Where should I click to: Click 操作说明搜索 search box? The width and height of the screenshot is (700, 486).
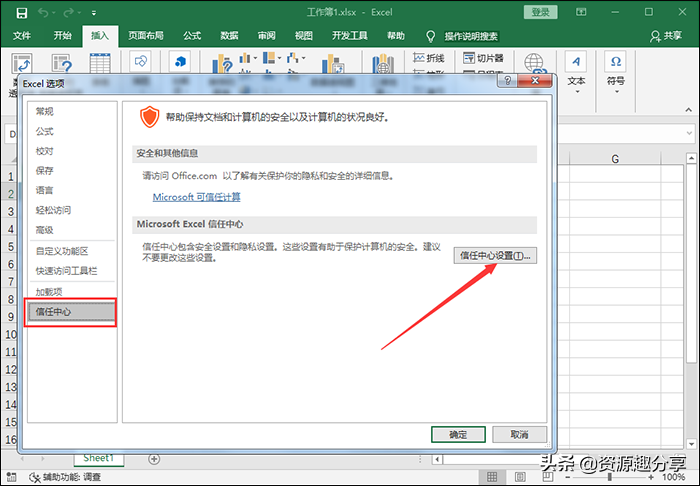(x=471, y=36)
